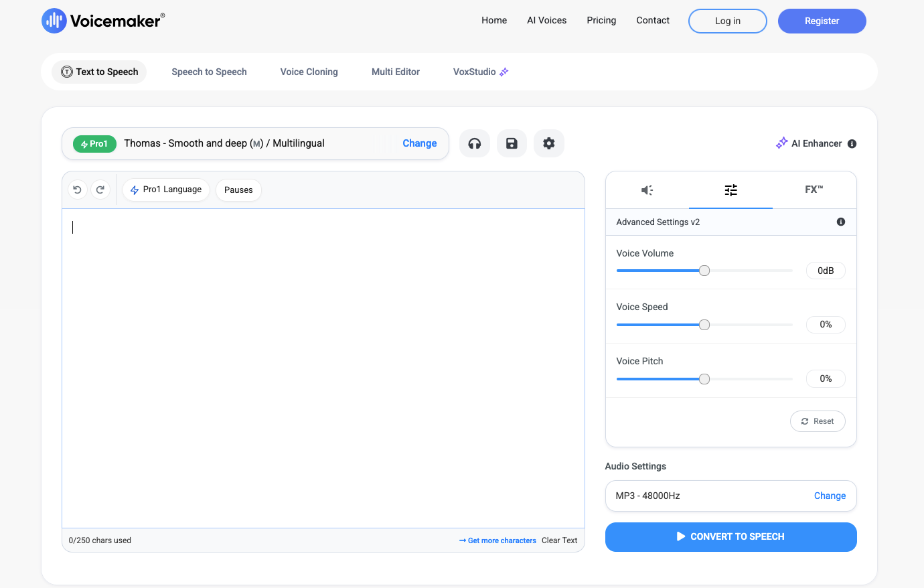Switch to the Speech to Speech tab
Screen dimensions: 924x588
coord(209,72)
